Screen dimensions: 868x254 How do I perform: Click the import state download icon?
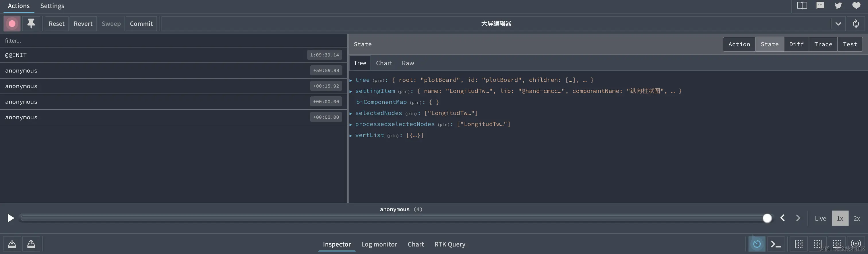pyautogui.click(x=12, y=244)
